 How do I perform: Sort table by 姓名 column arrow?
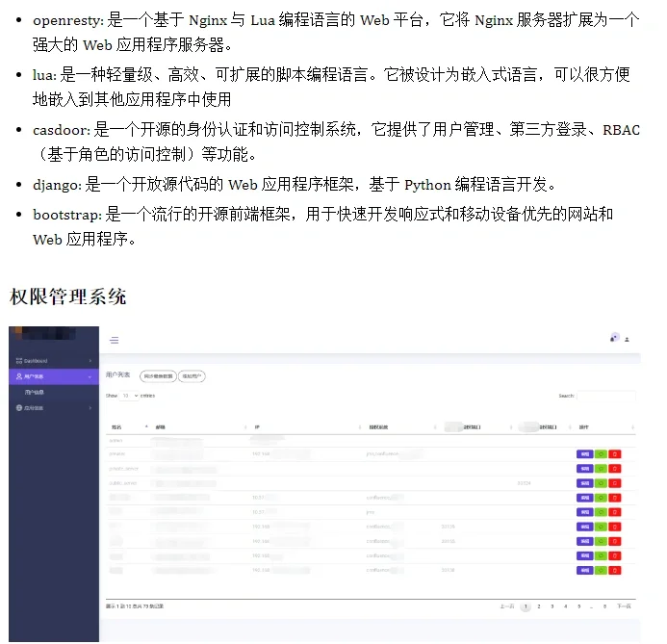click(x=146, y=426)
